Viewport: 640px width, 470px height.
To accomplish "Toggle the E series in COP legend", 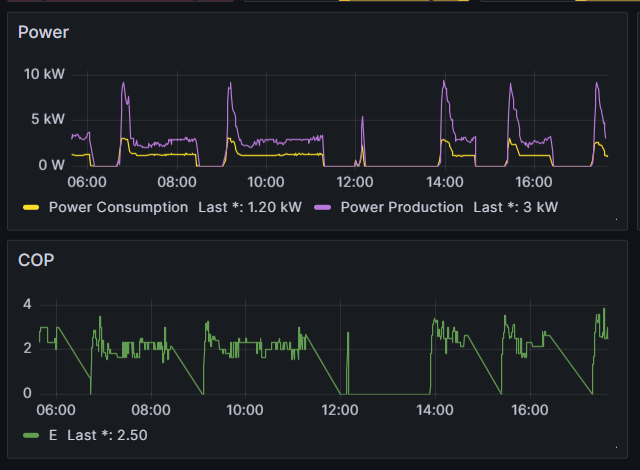I will coord(53,435).
